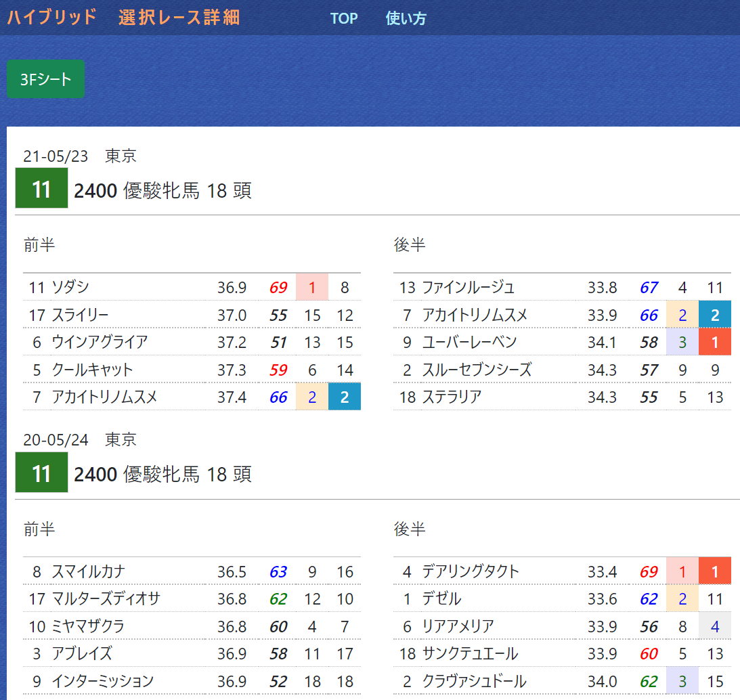Click the 20-05/24 東京 date heading
The image size is (740, 700).
80,439
